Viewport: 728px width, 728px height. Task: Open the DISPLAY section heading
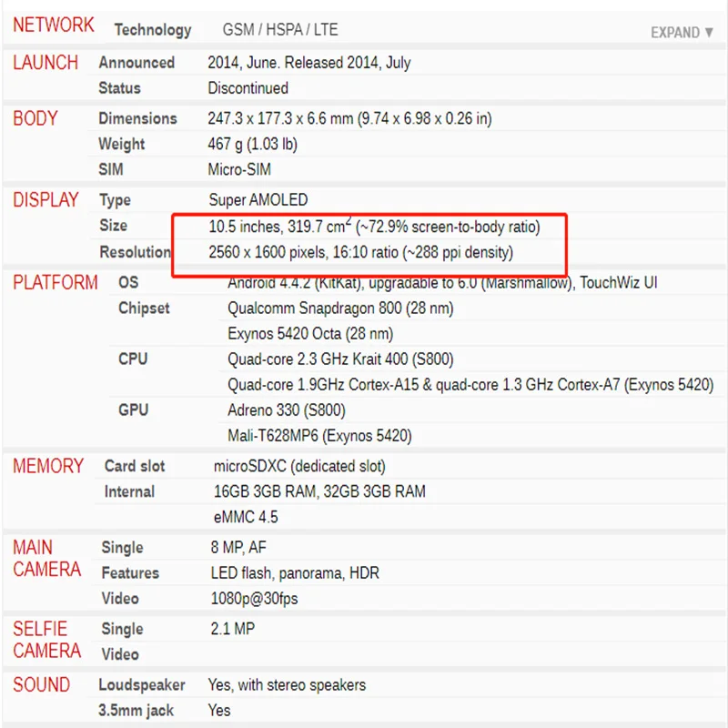click(46, 200)
